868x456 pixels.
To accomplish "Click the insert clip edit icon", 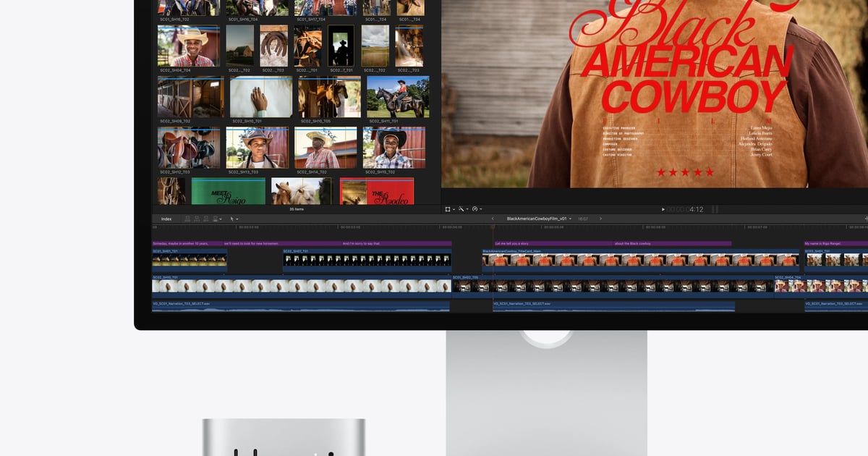I will pyautogui.click(x=197, y=219).
